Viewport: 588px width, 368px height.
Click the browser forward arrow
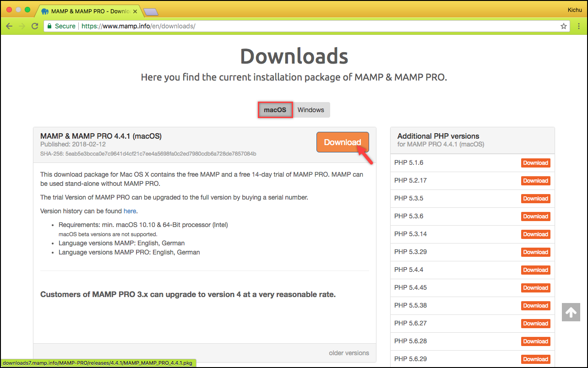point(22,26)
